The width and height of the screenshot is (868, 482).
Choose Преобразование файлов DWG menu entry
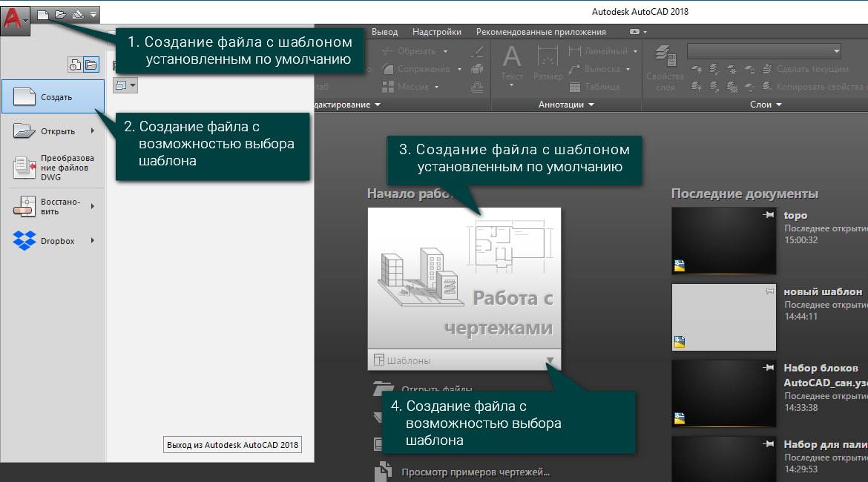(53, 167)
